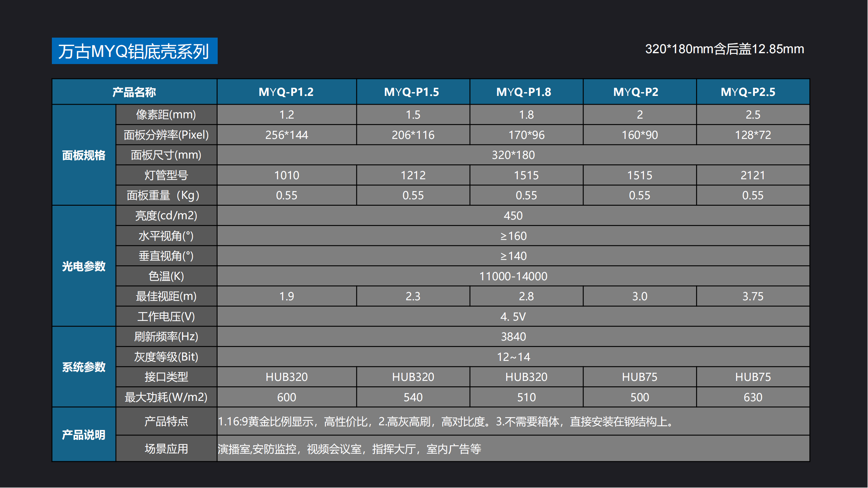Image resolution: width=868 pixels, height=488 pixels.
Task: Click lamp model '1515' in MYQ-P1.8 column
Action: click(526, 175)
